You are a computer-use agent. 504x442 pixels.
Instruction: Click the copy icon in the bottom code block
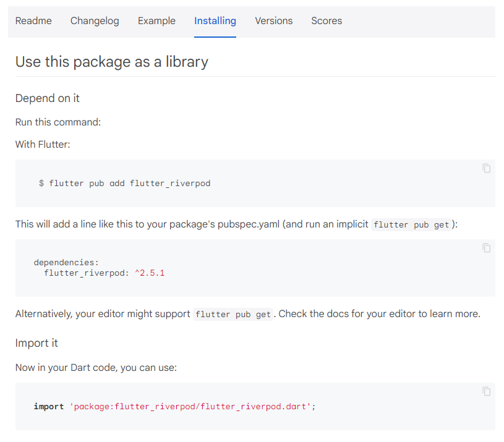486,392
